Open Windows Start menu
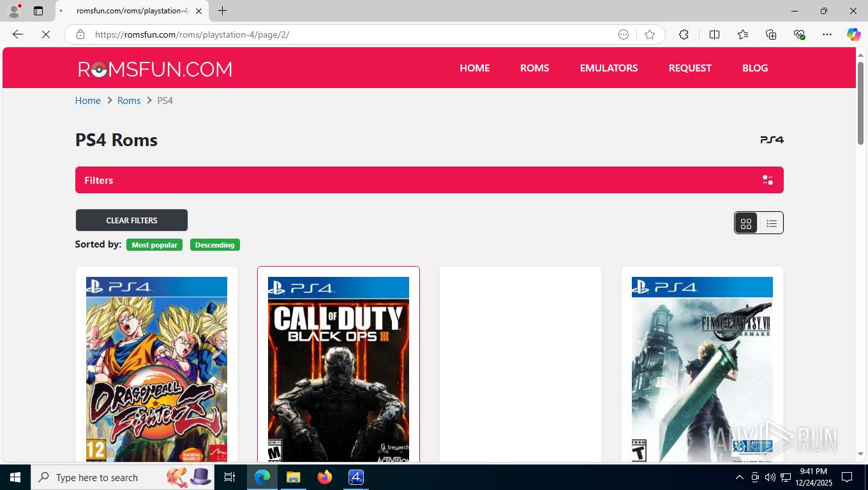 coord(15,477)
